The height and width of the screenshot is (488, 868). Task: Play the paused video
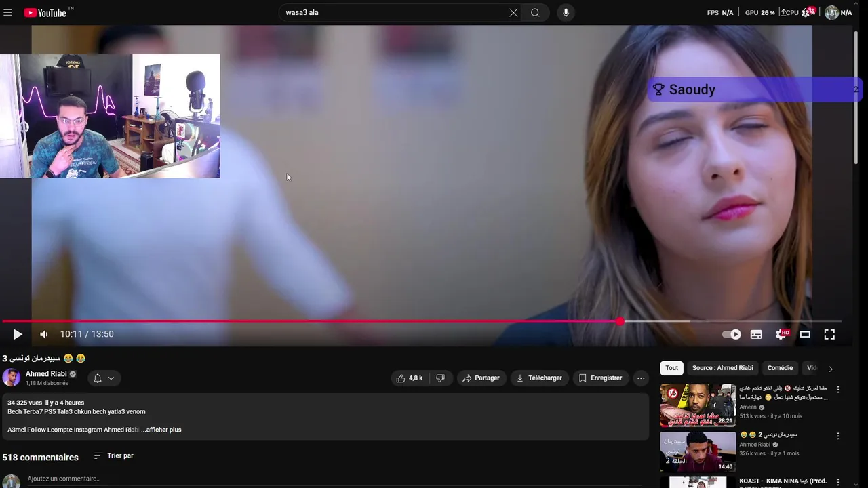coord(18,334)
